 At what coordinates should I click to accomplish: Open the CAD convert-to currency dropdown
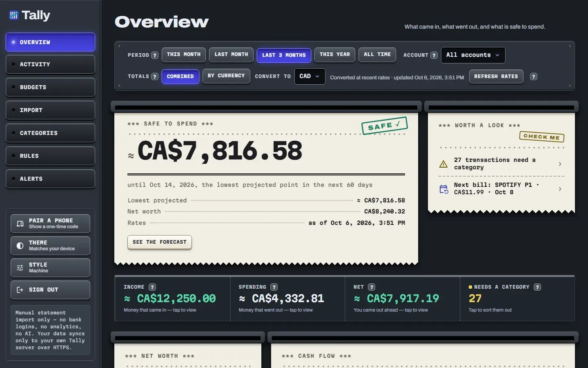[310, 76]
